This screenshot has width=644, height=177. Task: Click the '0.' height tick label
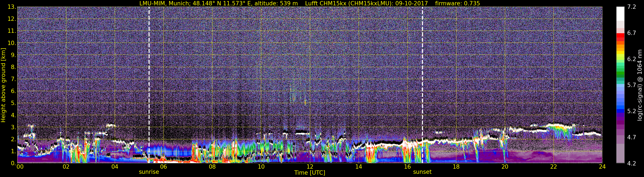tap(13, 163)
